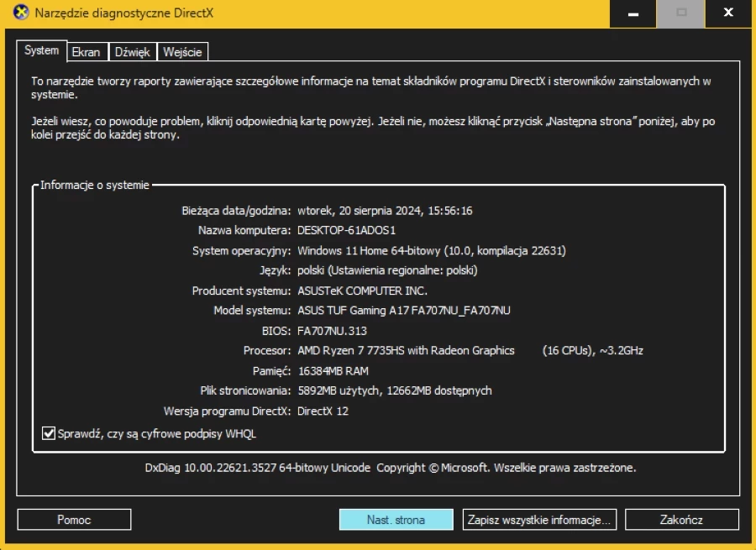Click the Plik stronicowania label
The width and height of the screenshot is (756, 550).
click(x=245, y=390)
